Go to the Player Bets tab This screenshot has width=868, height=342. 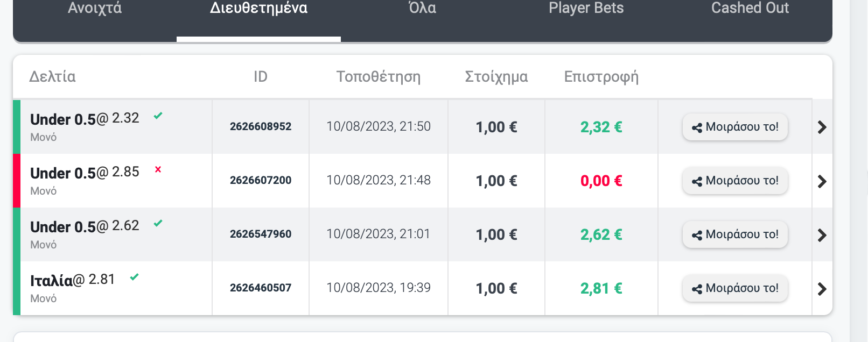click(x=586, y=8)
